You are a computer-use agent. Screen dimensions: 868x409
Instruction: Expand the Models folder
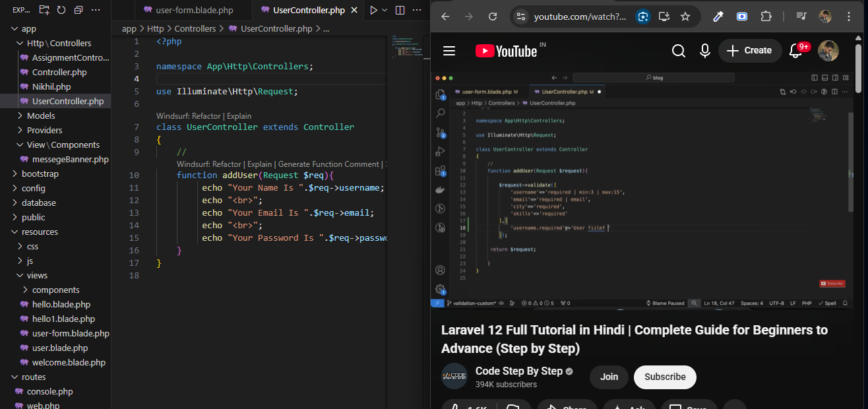41,115
